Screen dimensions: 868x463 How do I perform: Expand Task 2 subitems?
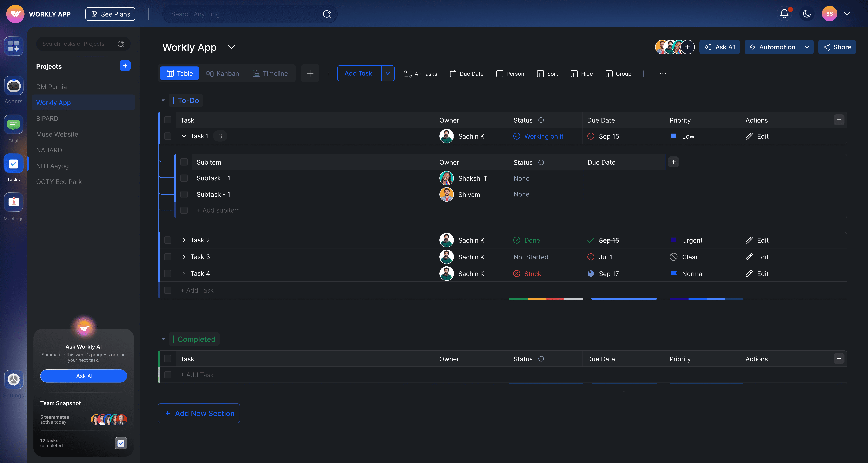pyautogui.click(x=184, y=240)
